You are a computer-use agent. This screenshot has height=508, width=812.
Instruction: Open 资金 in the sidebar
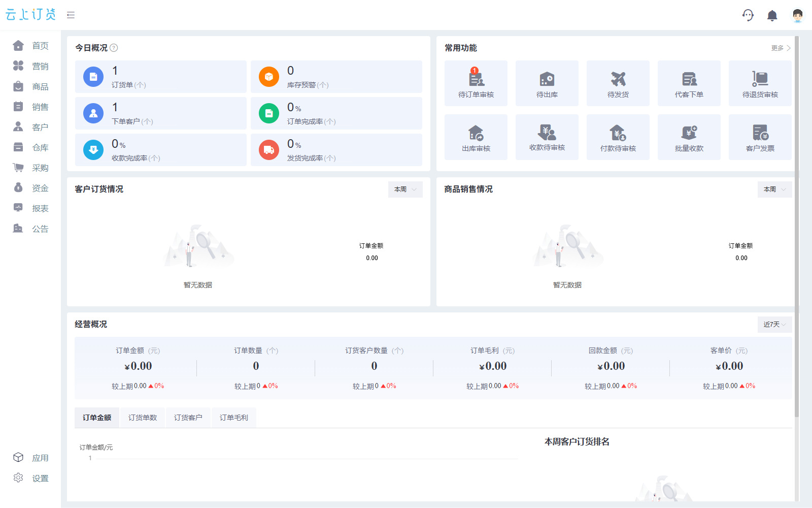pos(30,188)
